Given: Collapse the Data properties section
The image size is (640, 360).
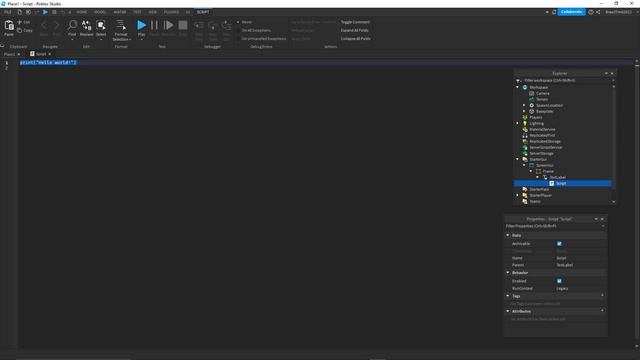Looking at the screenshot, I should pos(508,235).
